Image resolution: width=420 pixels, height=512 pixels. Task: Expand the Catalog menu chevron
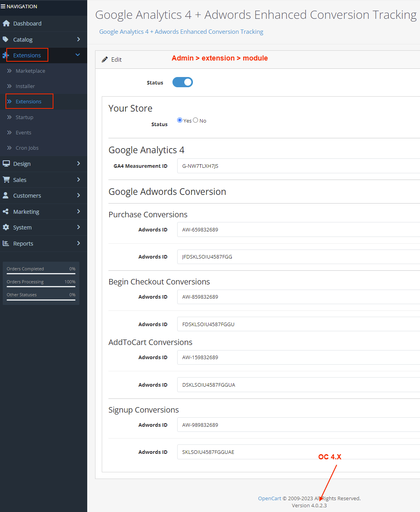79,39
